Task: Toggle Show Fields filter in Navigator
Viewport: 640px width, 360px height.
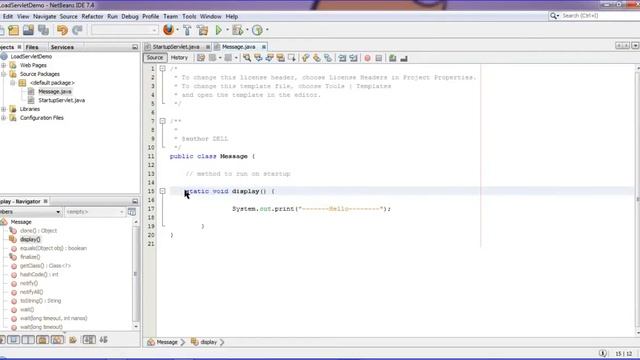Action: [x=13, y=340]
